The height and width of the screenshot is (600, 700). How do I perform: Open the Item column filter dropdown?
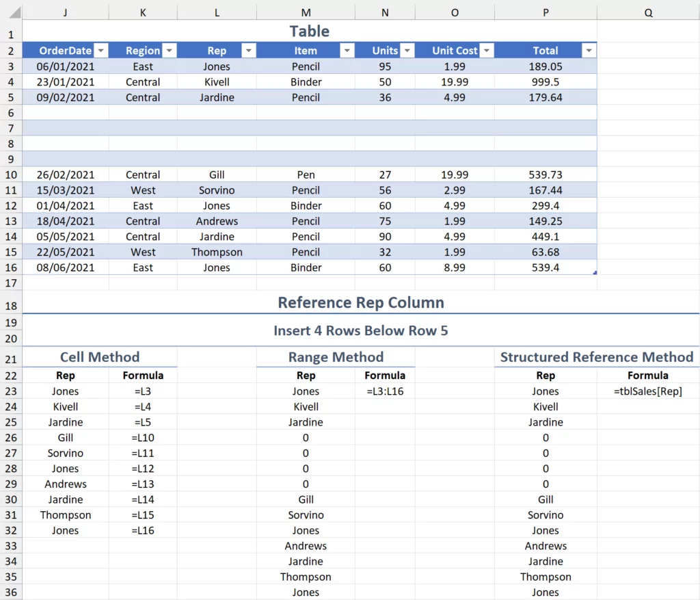[347, 51]
